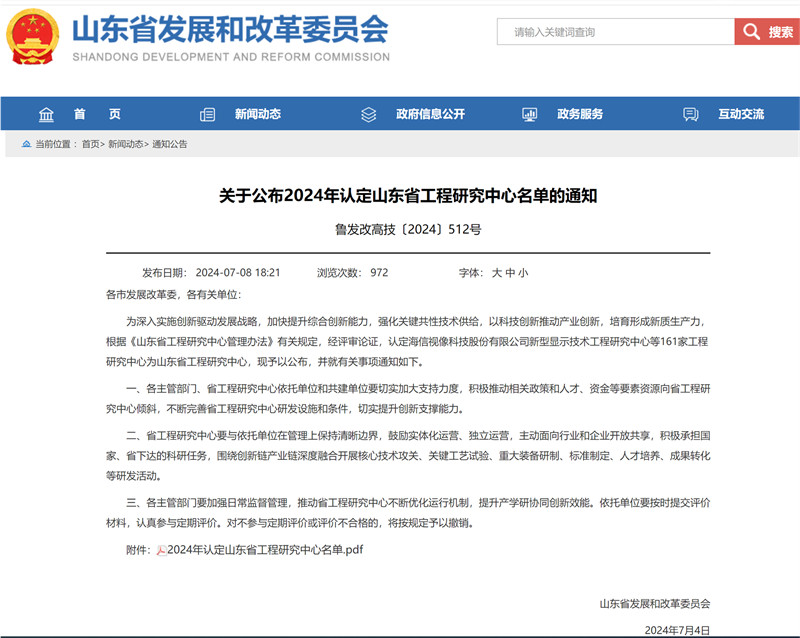
Task: Set font size to 中
Action: (x=510, y=273)
